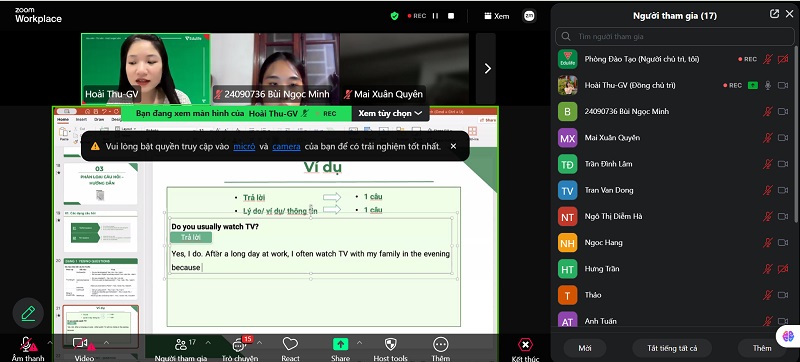This screenshot has height=362, width=800.
Task: Expand the Xem tùy chọn dropdown
Action: coord(390,113)
